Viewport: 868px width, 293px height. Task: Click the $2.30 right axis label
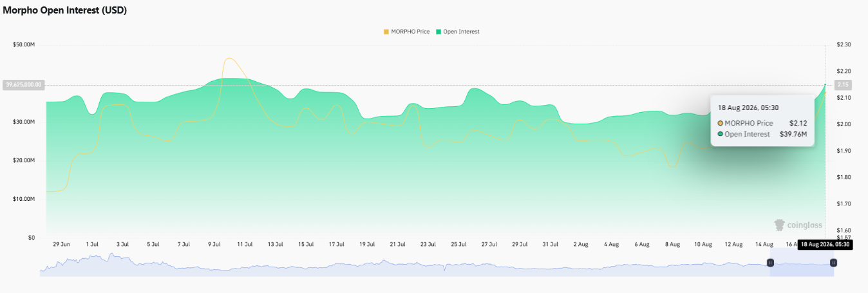[x=844, y=44]
